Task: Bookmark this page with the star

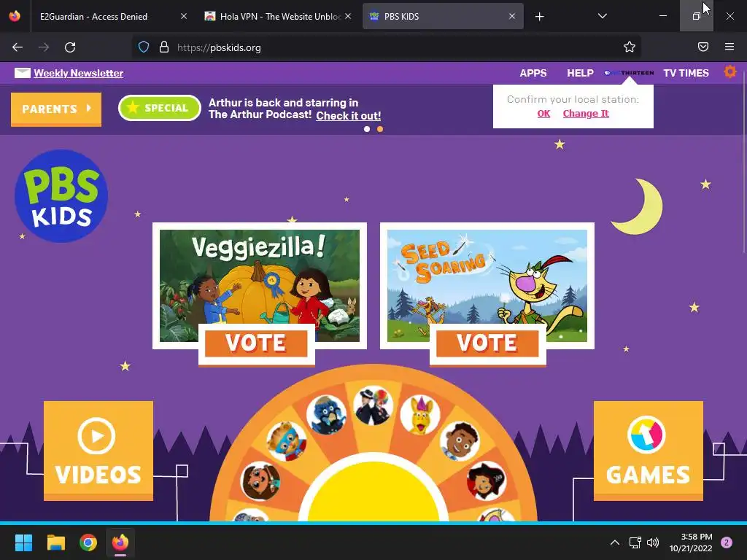Action: (x=630, y=47)
